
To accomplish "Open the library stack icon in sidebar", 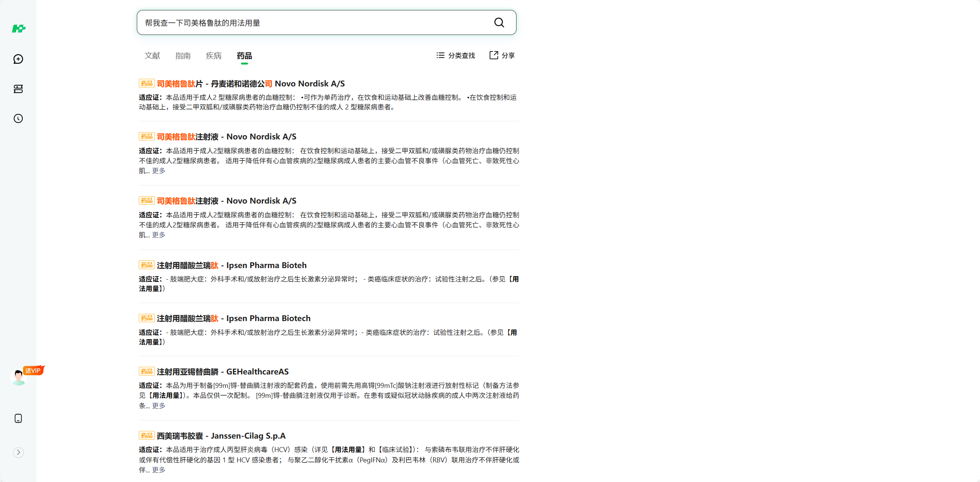I will pos(18,89).
